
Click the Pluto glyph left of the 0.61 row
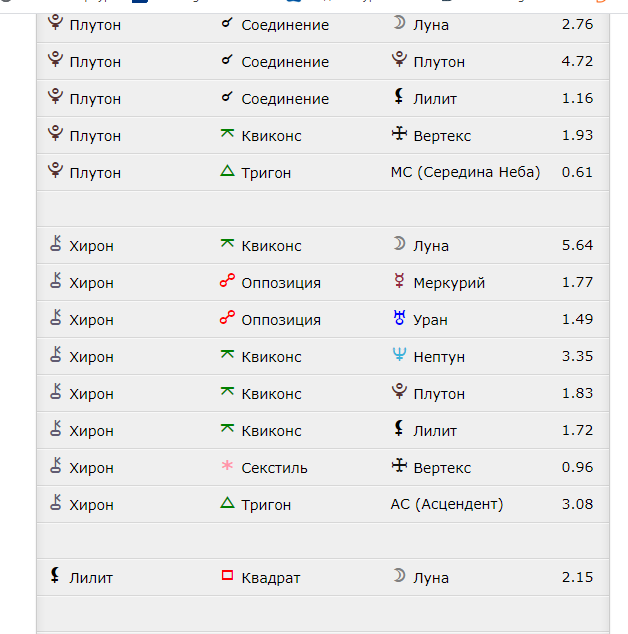(x=55, y=170)
